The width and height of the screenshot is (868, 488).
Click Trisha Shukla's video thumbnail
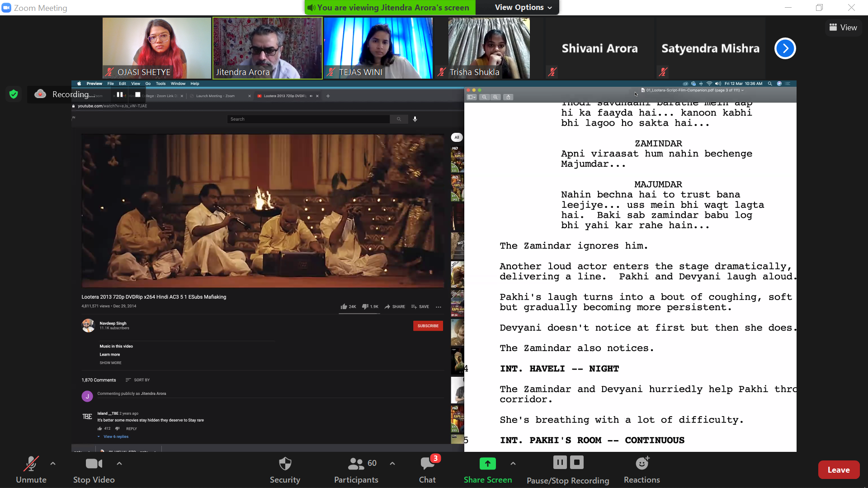click(x=489, y=48)
